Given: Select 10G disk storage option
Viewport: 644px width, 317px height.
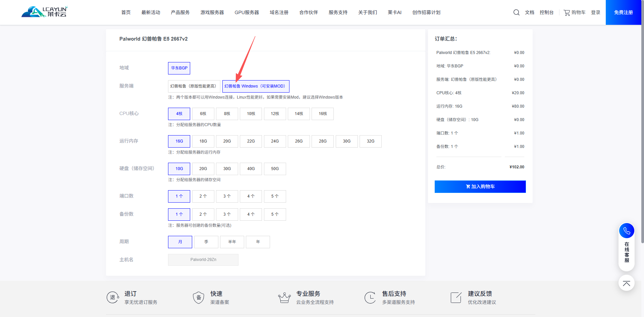Looking at the screenshot, I should 179,169.
